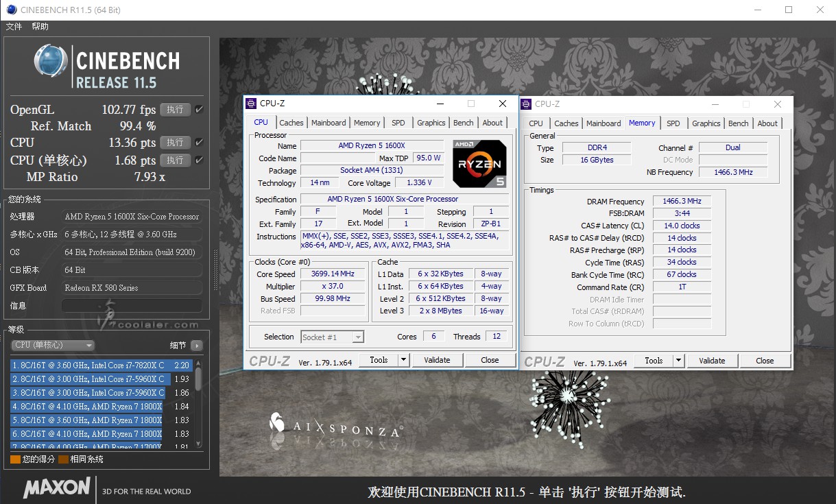The image size is (836, 504).
Task: Switch to Graphics tab in right CPU-Z window
Action: [x=706, y=123]
